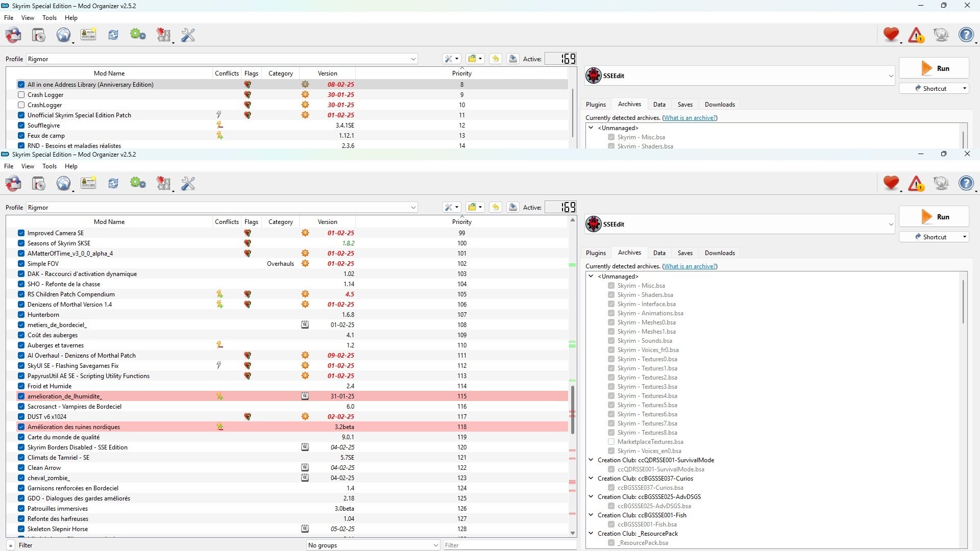Click Install Mod archive icon in lower window
This screenshot has width=980, height=551.
[39, 183]
